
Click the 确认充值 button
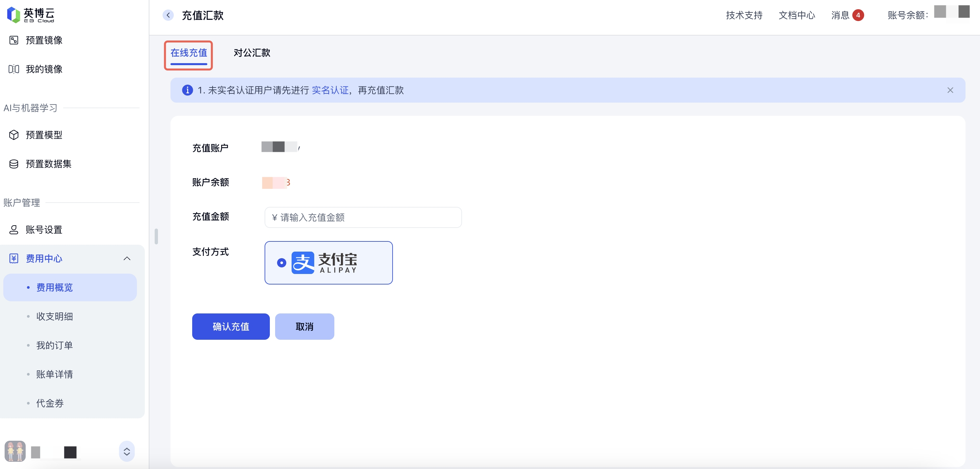click(231, 327)
